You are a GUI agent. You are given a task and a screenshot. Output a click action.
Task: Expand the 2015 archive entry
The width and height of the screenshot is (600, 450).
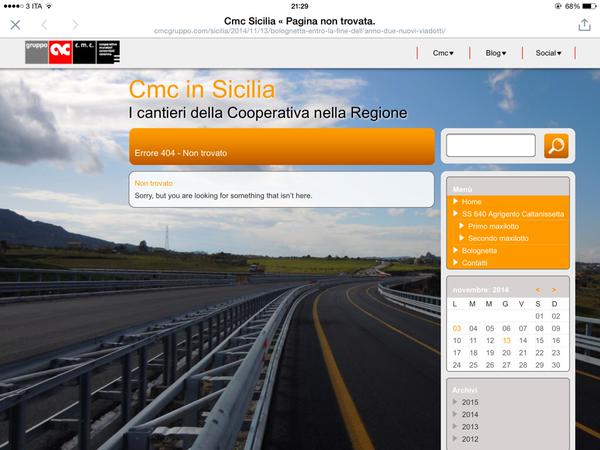pos(469,402)
